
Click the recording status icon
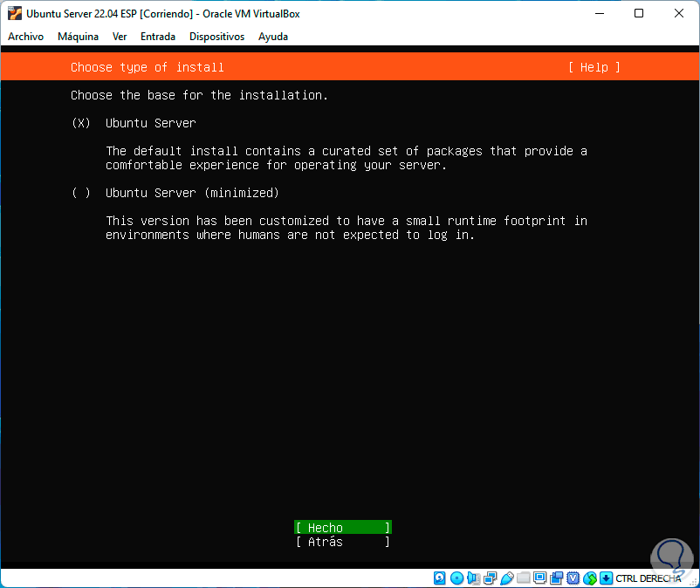click(556, 578)
